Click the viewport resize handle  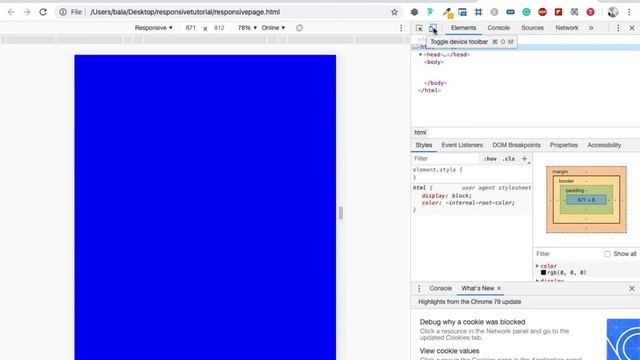tap(341, 213)
